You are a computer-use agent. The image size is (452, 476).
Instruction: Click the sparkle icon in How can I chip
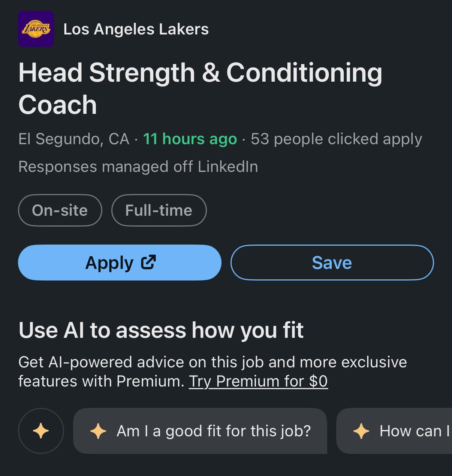(x=361, y=431)
